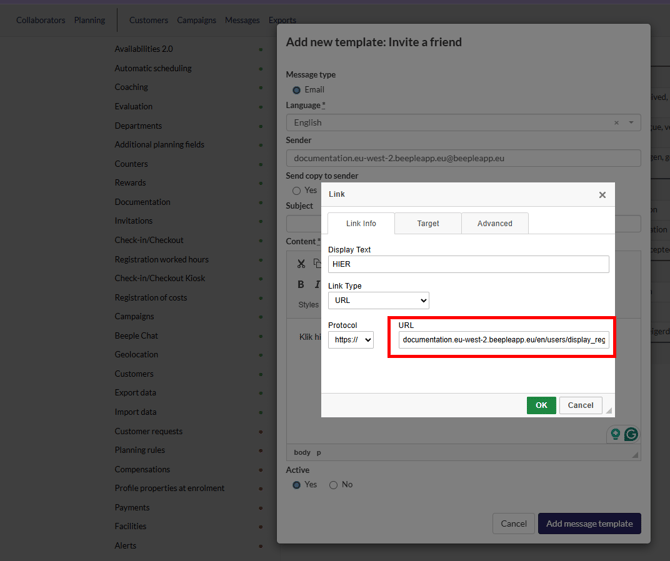Click the Add message template button
Image resolution: width=670 pixels, height=561 pixels.
tap(589, 523)
